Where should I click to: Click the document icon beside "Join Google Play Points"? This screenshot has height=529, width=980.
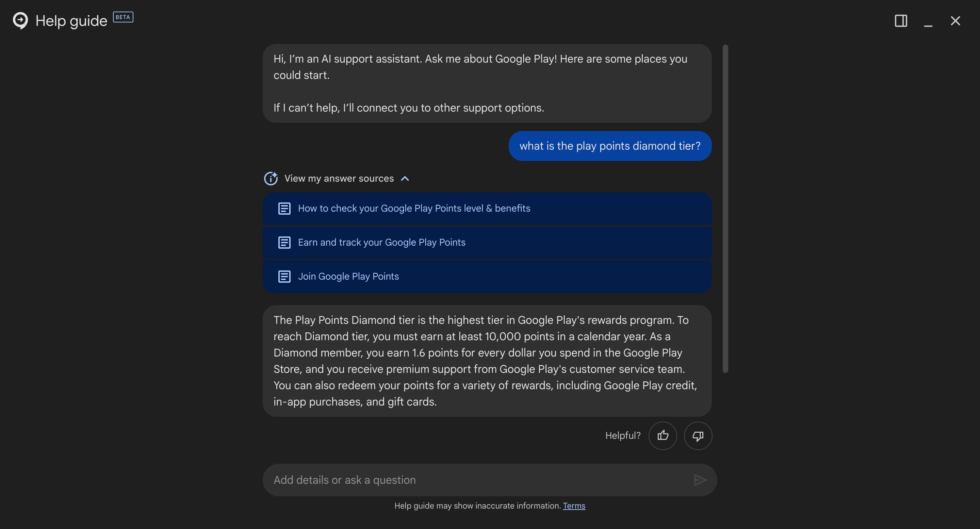pos(284,277)
